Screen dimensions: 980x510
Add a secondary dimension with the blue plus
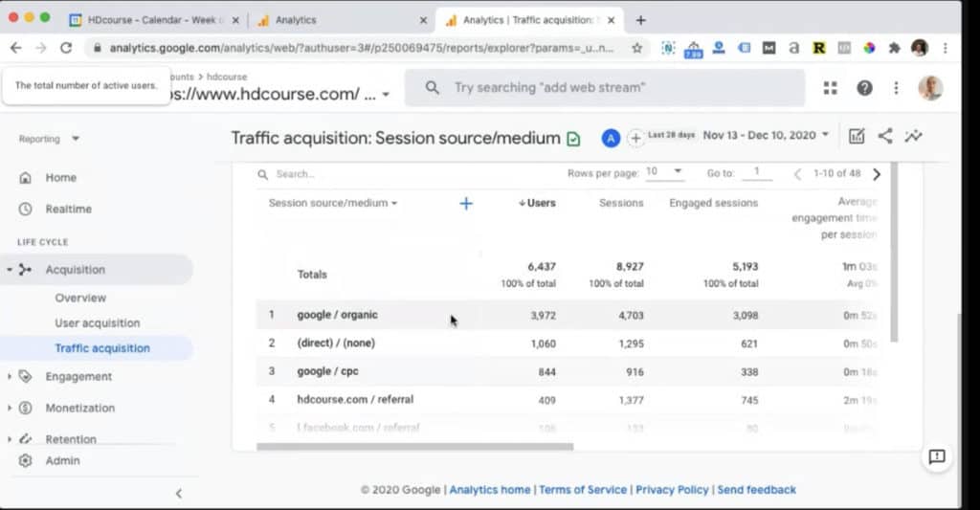pos(466,203)
